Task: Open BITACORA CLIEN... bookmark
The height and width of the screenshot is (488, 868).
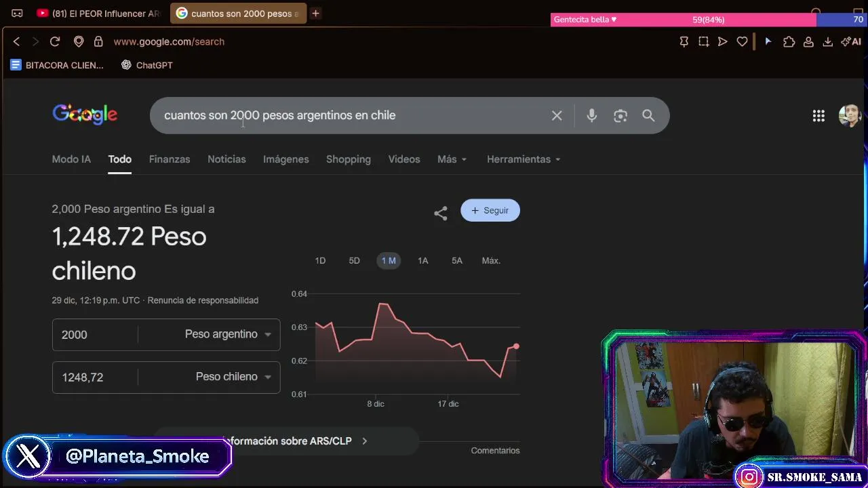Action: pyautogui.click(x=57, y=65)
